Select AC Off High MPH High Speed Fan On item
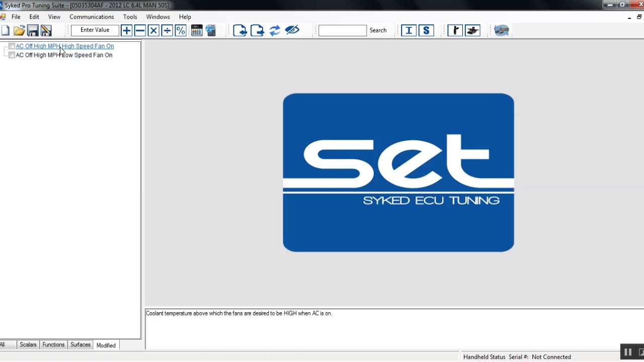 [x=65, y=46]
